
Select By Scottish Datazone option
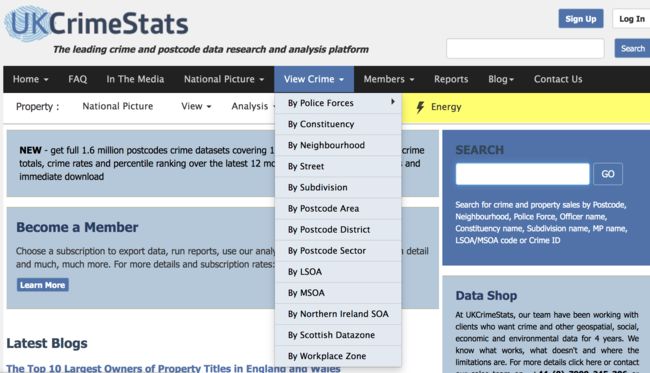coord(338,335)
